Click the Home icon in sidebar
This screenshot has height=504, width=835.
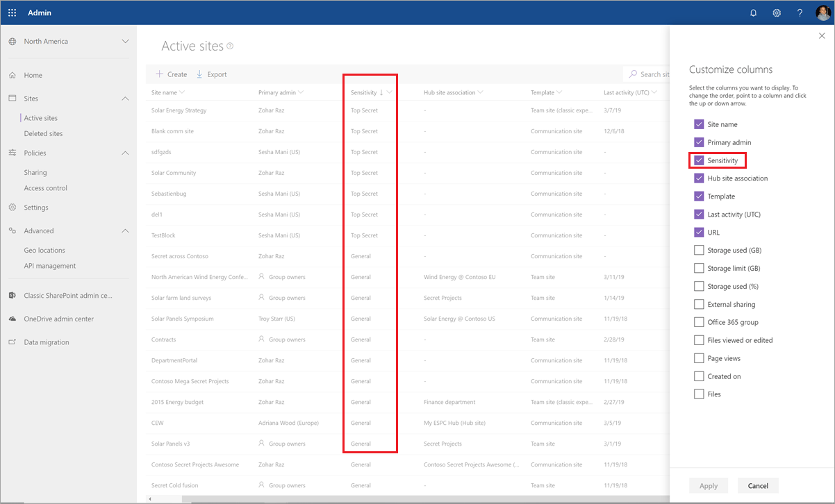[x=13, y=75]
